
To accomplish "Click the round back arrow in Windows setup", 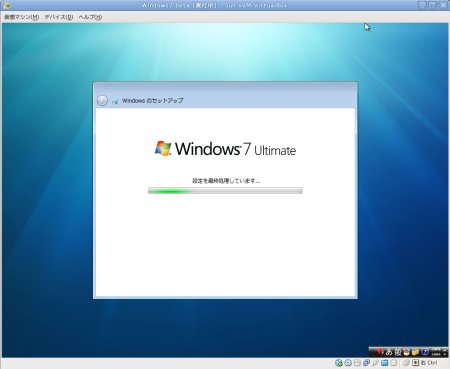I will (102, 100).
